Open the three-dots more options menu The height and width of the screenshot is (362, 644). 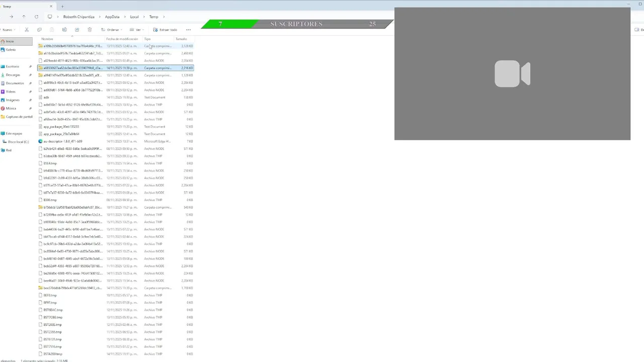tap(188, 30)
